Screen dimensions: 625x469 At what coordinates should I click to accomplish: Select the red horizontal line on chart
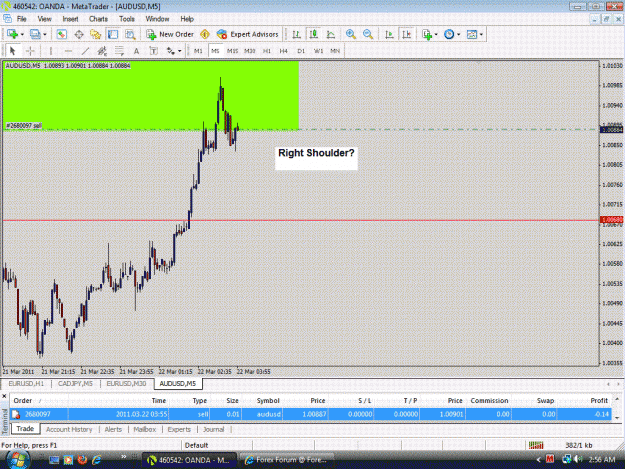[x=301, y=220]
